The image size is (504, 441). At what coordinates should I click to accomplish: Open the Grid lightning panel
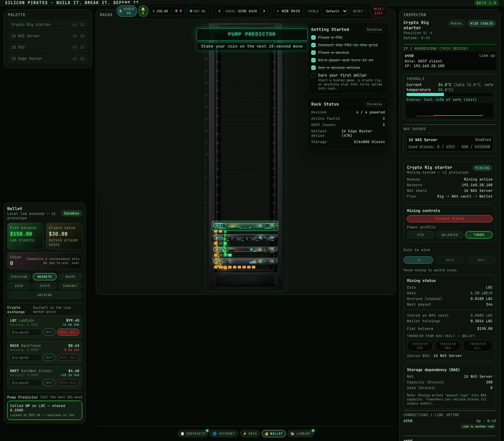250,434
